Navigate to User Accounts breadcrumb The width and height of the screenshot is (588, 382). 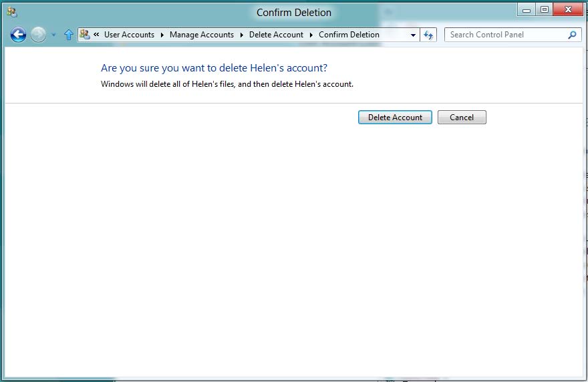coord(129,35)
